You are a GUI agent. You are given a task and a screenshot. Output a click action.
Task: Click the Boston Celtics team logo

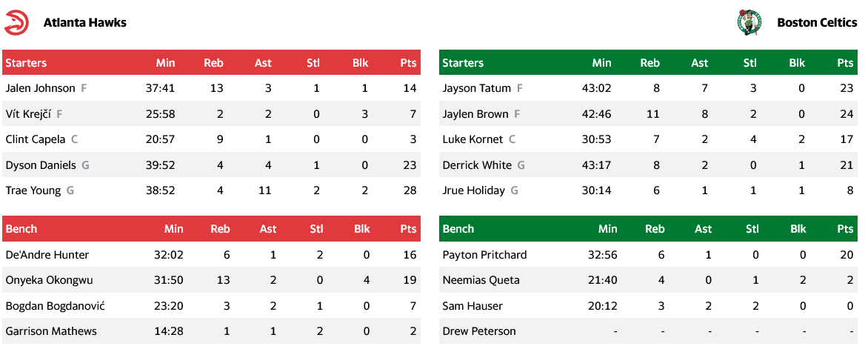[749, 22]
